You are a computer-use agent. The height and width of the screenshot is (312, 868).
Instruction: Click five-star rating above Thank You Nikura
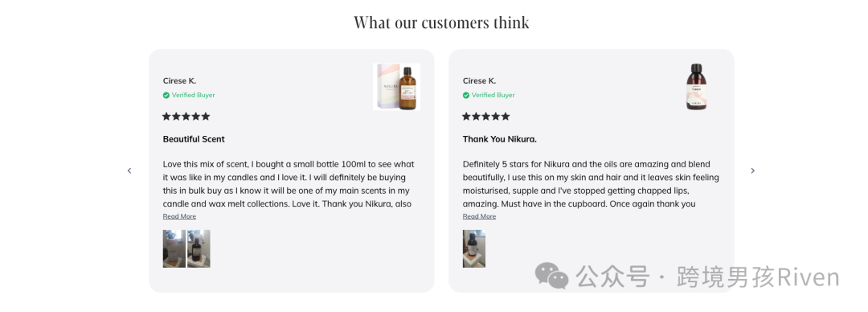click(x=486, y=117)
